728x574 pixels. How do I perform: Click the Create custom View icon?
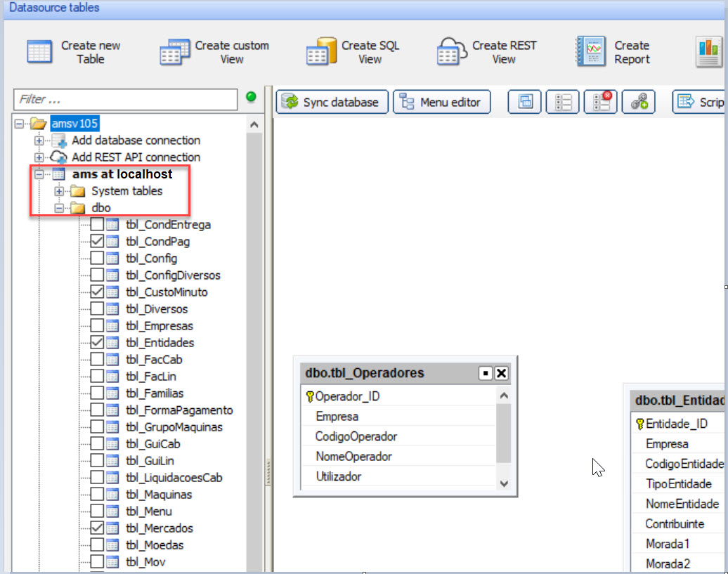pyautogui.click(x=174, y=51)
